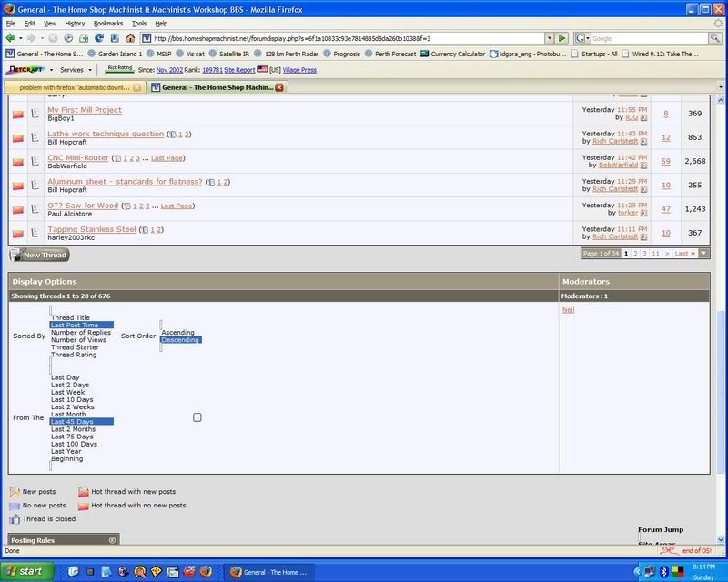Click the Posting Rules collapse icon
Image resolution: width=728 pixels, height=582 pixels.
[112, 540]
